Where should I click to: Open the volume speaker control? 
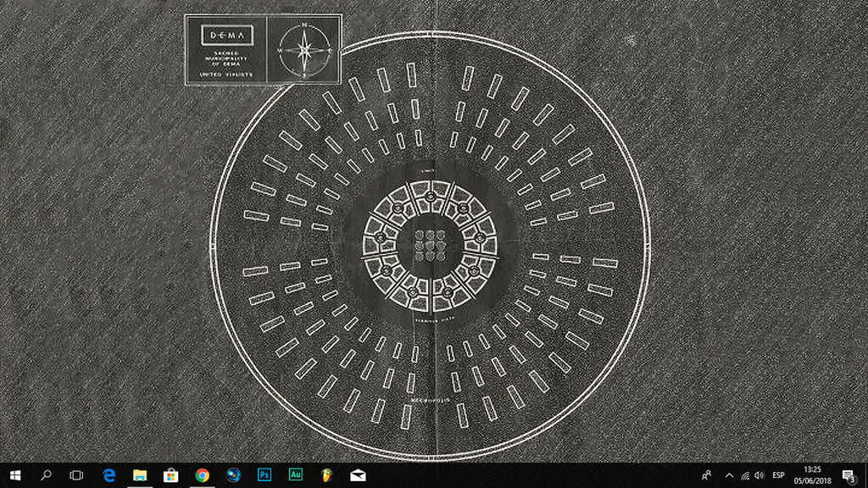click(759, 475)
